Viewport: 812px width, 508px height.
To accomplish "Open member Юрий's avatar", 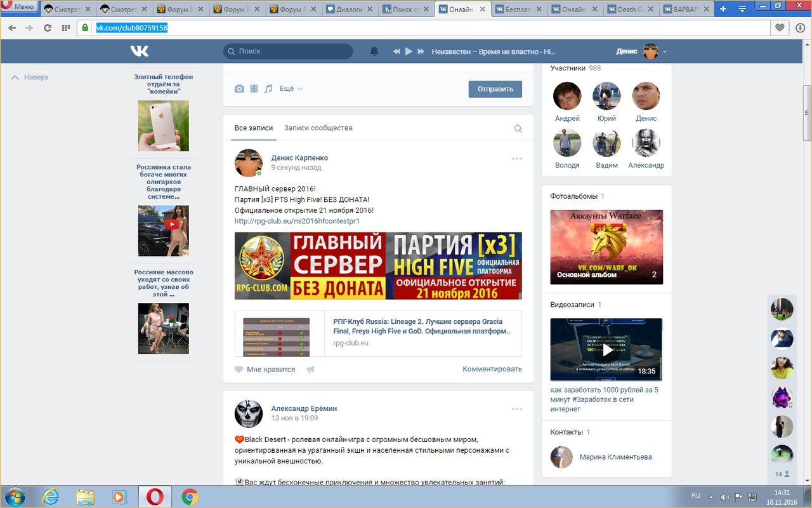I will (606, 96).
